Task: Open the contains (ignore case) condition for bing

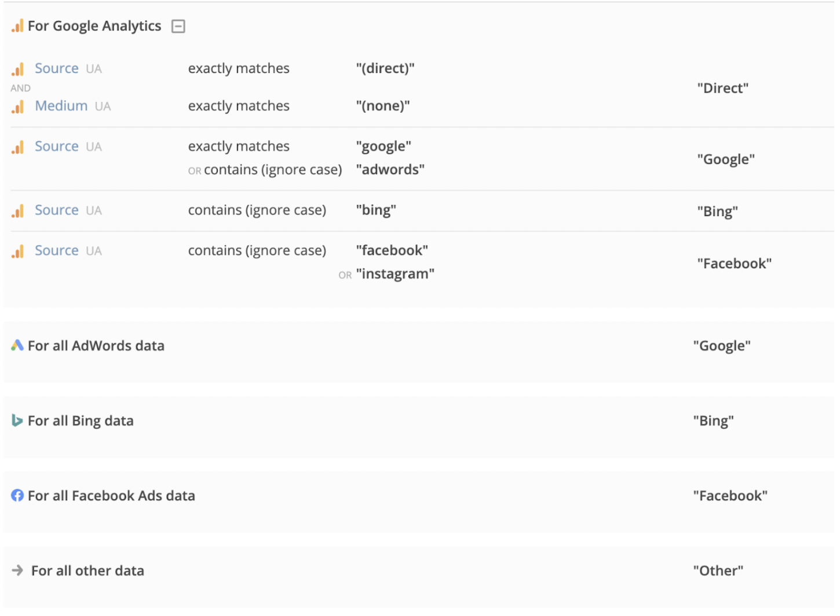Action: [x=257, y=210]
